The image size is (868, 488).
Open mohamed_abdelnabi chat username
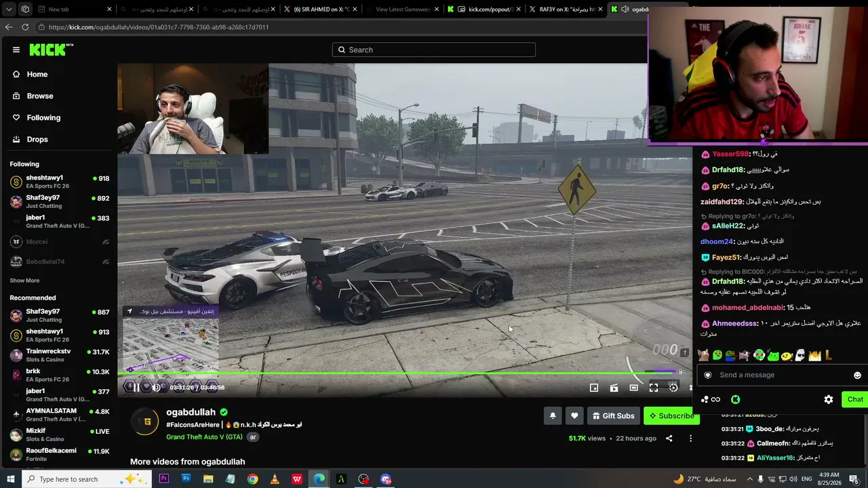tap(747, 308)
